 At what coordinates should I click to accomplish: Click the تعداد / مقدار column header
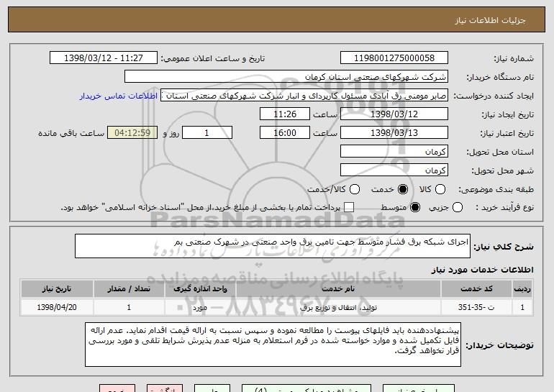[x=129, y=289]
